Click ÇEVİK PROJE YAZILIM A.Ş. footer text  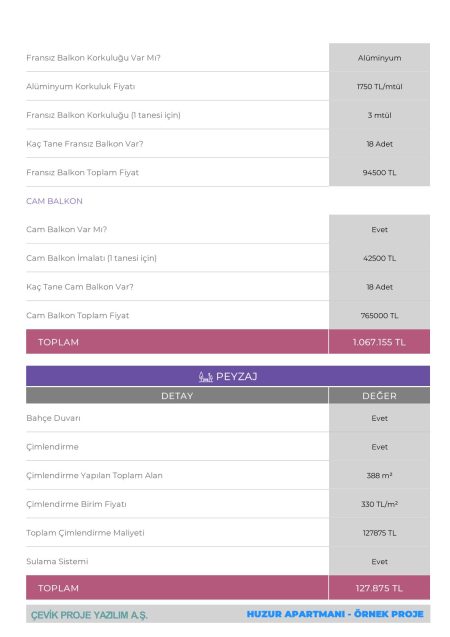point(89,615)
